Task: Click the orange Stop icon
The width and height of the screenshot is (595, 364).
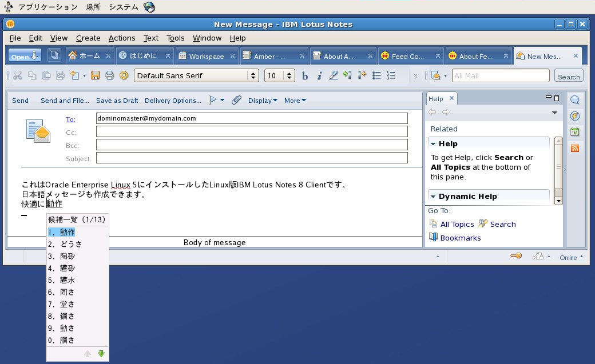Action: tap(124, 75)
